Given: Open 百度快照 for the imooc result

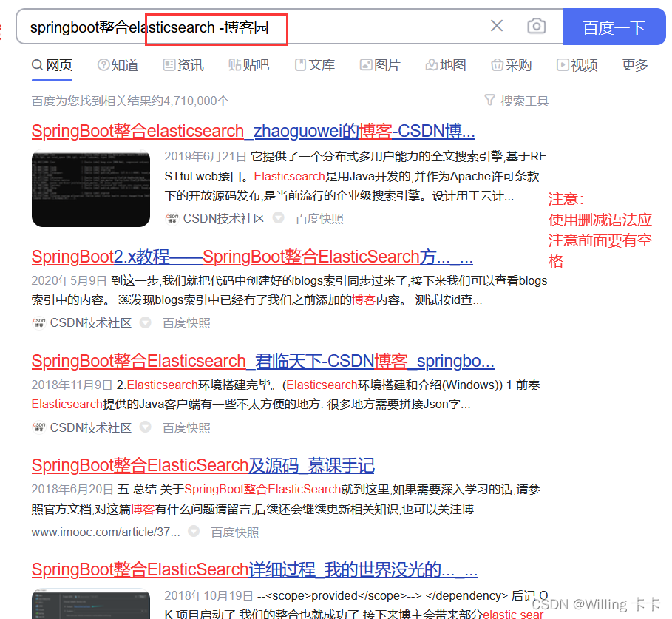Looking at the screenshot, I should pyautogui.click(x=235, y=532).
